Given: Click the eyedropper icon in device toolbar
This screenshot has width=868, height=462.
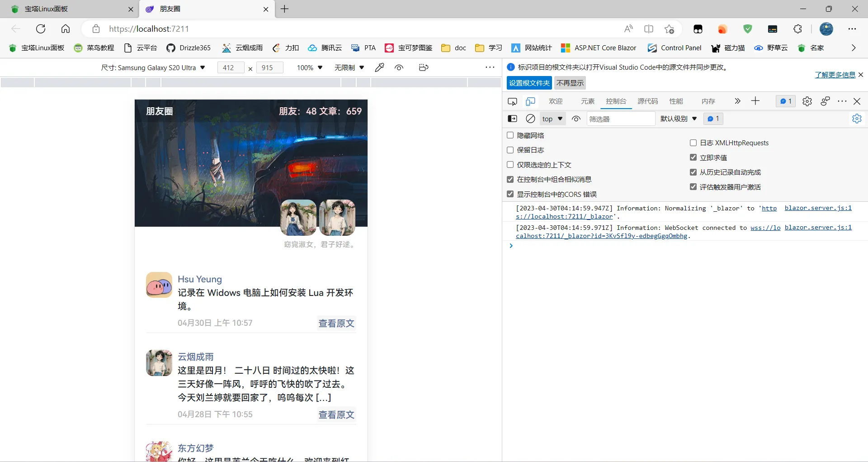Looking at the screenshot, I should click(x=380, y=67).
